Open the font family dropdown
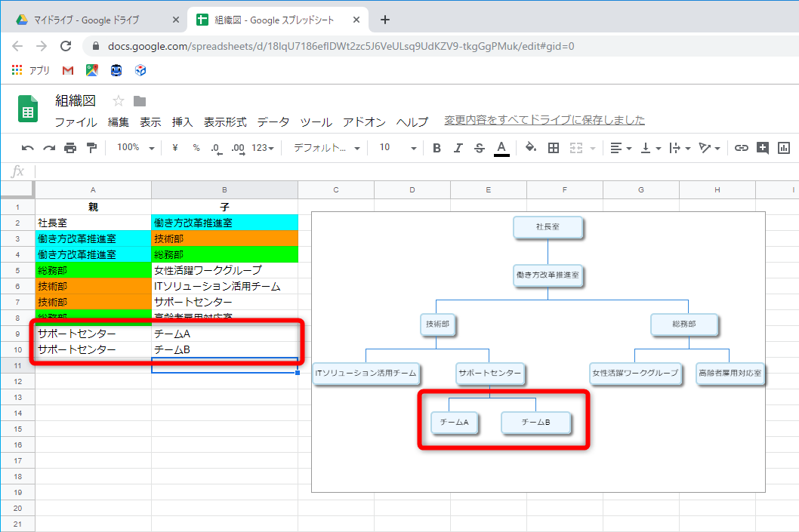799x532 pixels. 327,148
